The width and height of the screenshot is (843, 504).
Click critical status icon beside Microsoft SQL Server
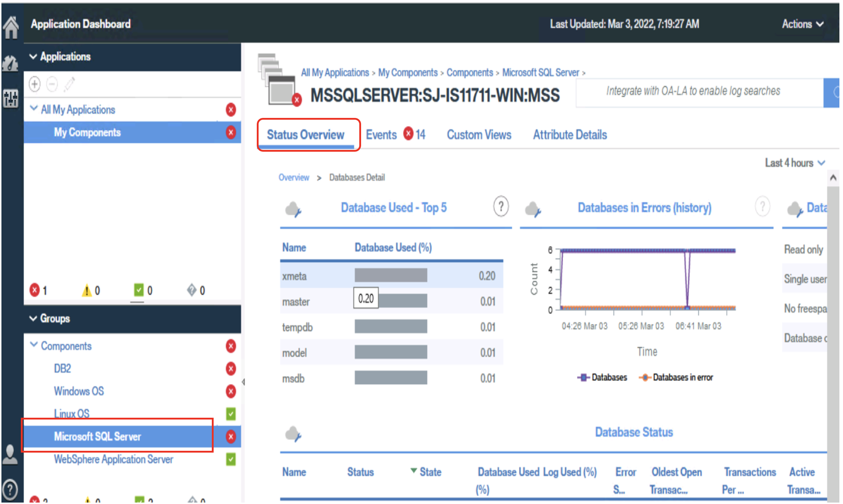[231, 436]
